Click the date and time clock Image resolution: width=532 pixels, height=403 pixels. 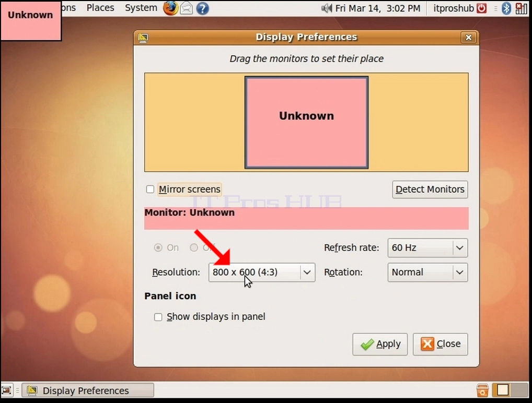click(378, 8)
